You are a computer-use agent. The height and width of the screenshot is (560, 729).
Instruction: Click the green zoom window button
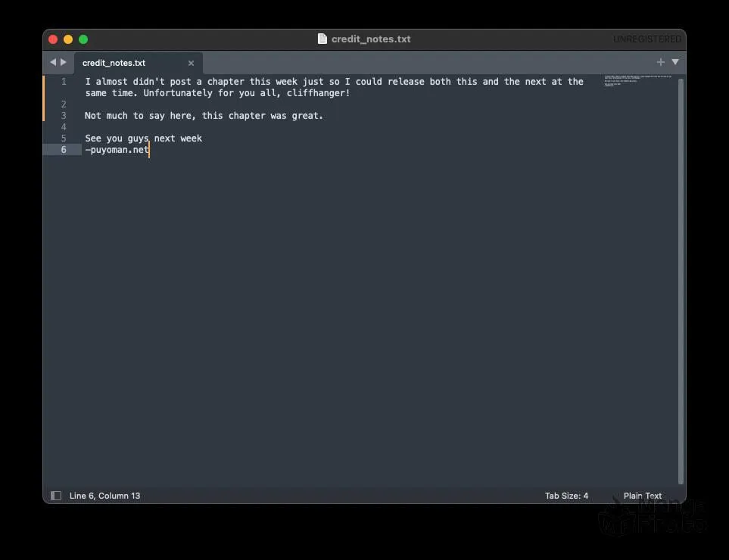point(83,39)
